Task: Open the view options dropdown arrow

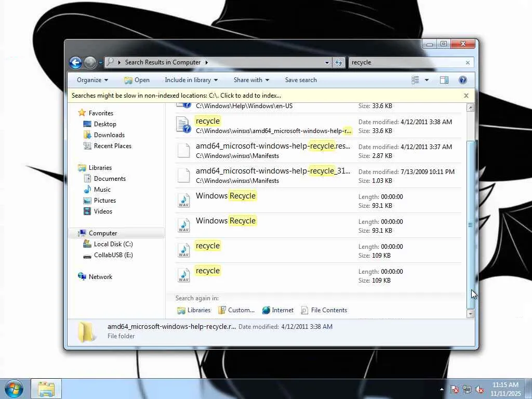Action: [x=427, y=80]
